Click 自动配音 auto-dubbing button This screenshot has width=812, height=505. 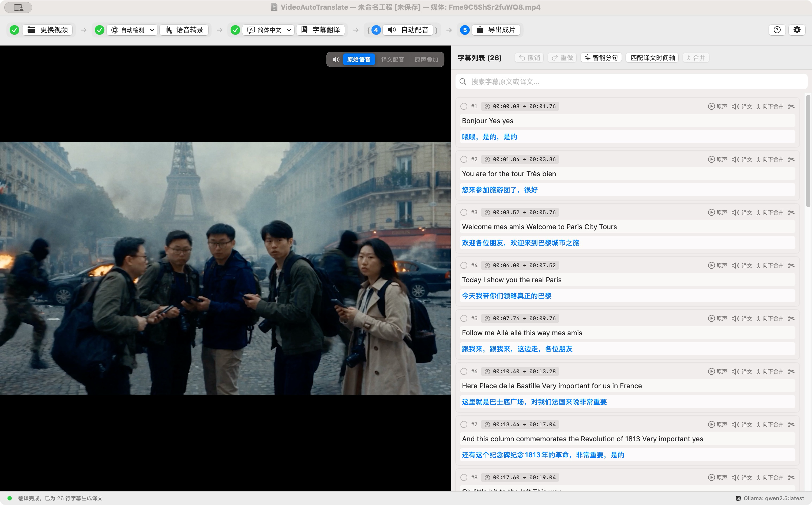pyautogui.click(x=408, y=30)
